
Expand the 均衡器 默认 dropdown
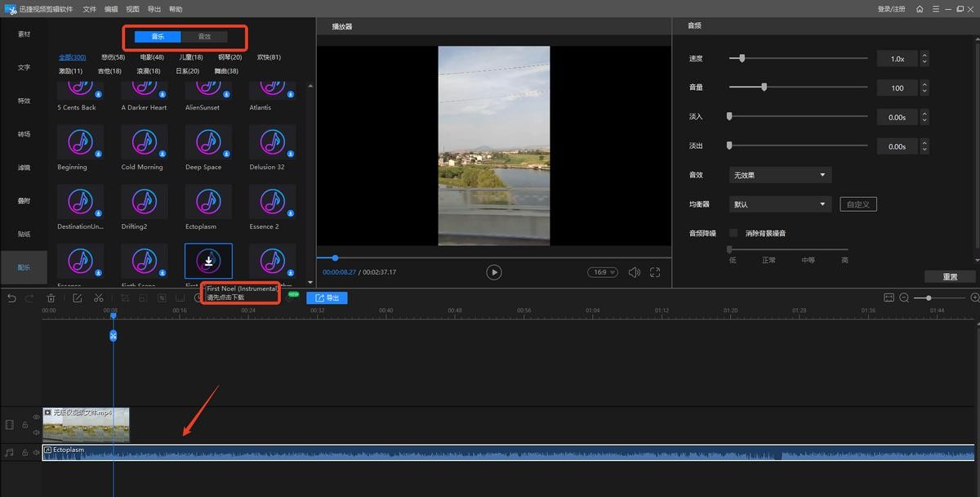pos(780,204)
